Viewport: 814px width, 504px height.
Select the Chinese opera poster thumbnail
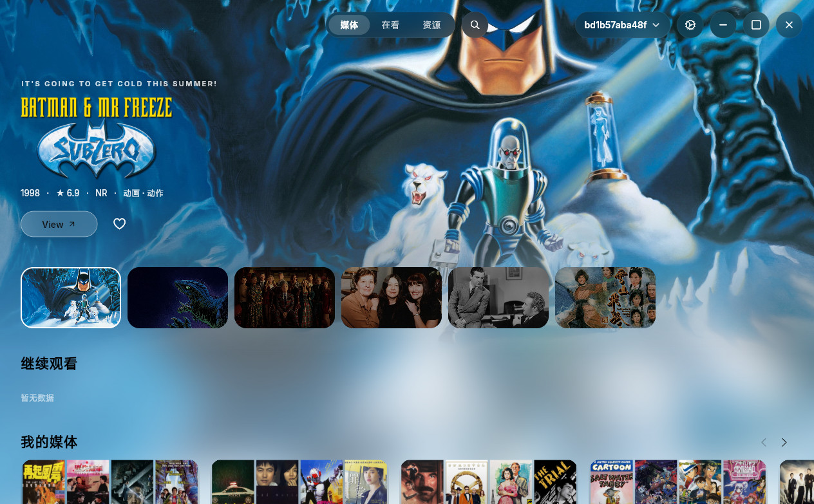(605, 297)
